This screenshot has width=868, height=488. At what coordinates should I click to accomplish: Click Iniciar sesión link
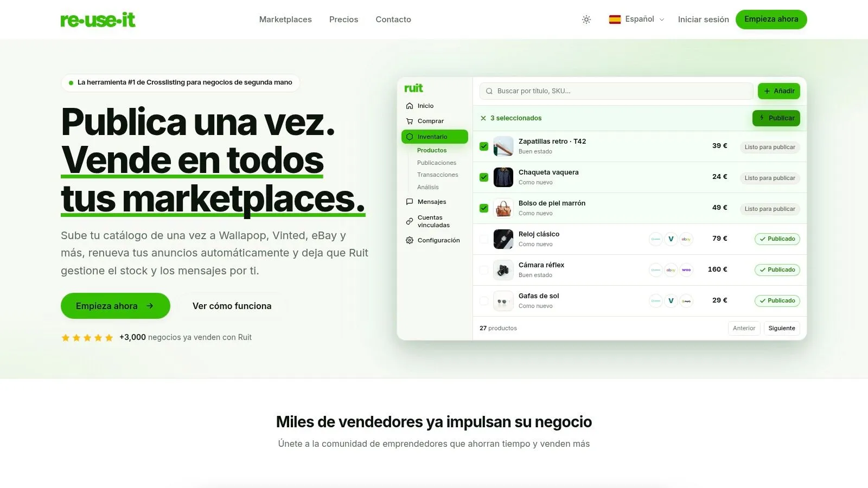pyautogui.click(x=704, y=20)
